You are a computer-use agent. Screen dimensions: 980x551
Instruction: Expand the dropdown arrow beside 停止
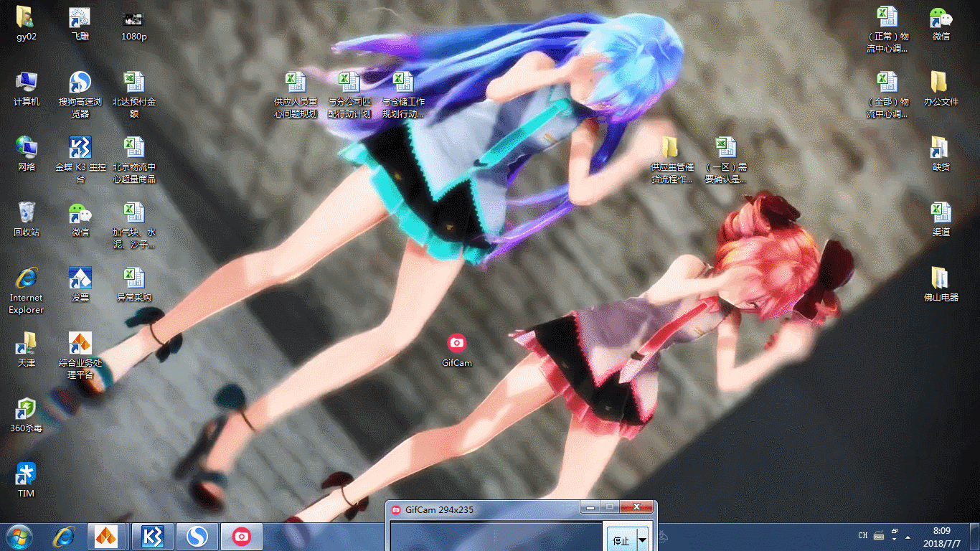click(642, 540)
